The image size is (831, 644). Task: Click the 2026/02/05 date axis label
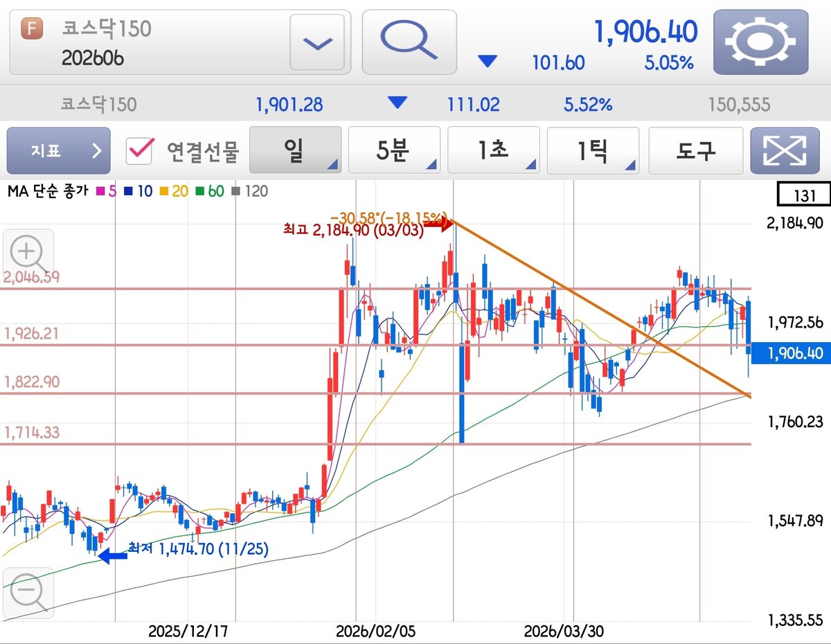376,632
